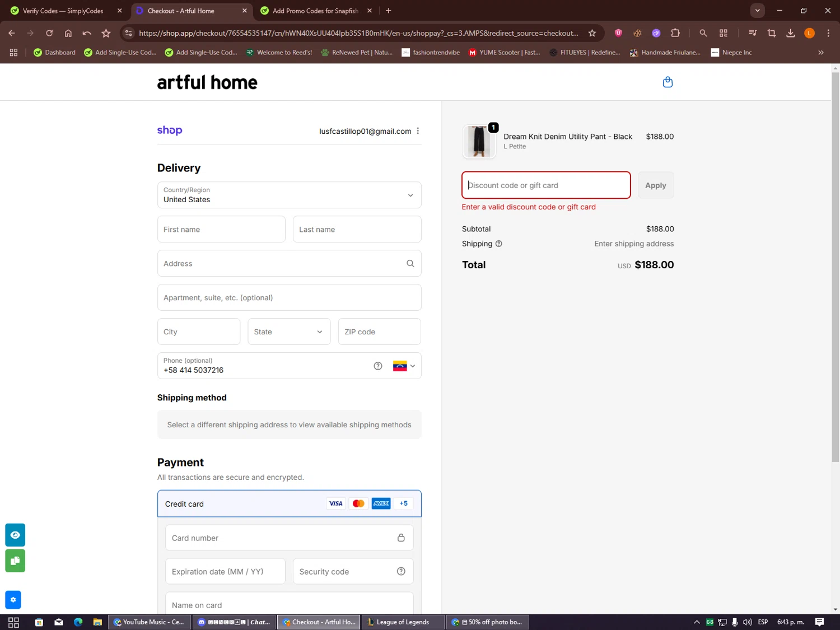
Task: Click the Dream Knit pant product thumbnail
Action: coord(479,141)
